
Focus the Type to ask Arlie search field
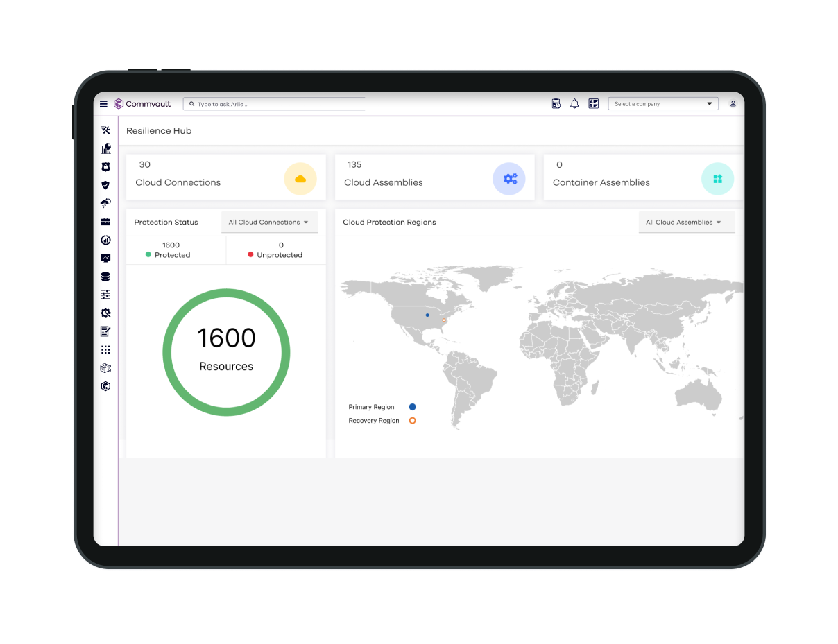[x=275, y=104]
